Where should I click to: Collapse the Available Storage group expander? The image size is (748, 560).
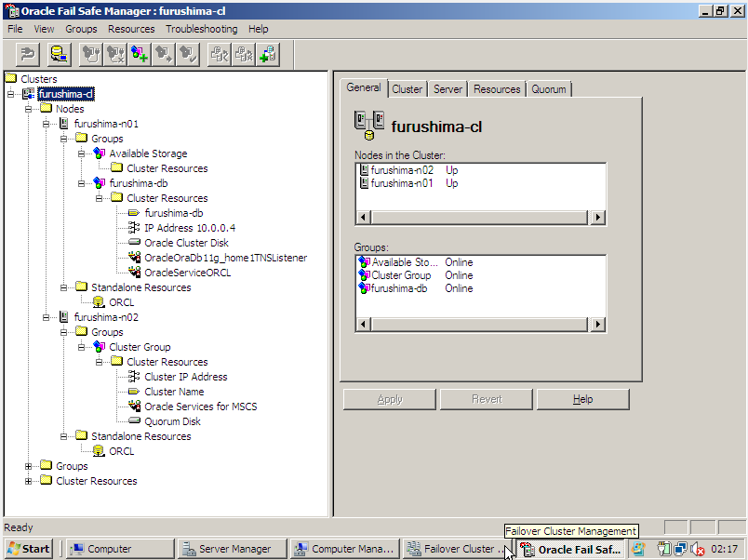[x=81, y=153]
